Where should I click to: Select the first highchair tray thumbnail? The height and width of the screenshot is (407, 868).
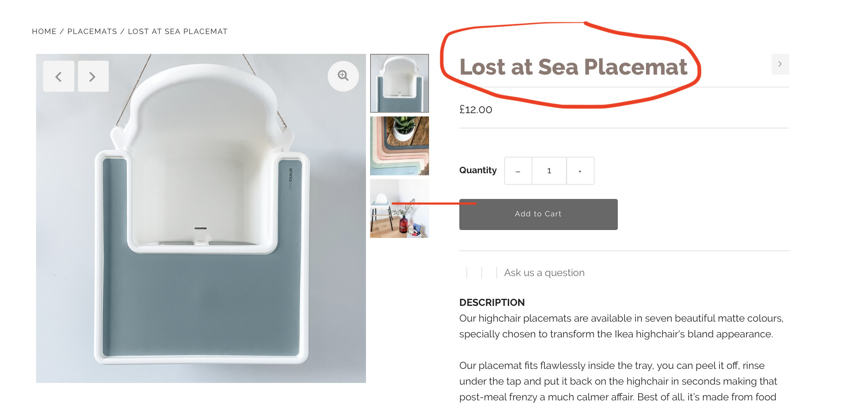(399, 83)
